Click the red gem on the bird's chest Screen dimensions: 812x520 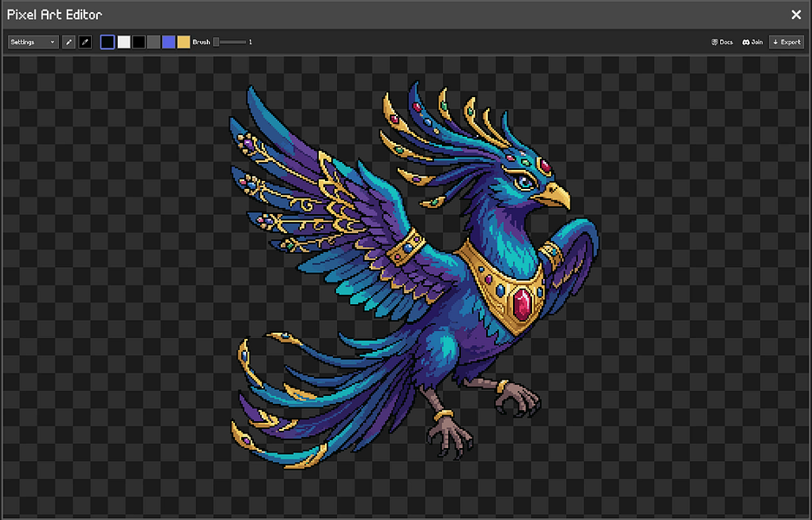tap(522, 304)
